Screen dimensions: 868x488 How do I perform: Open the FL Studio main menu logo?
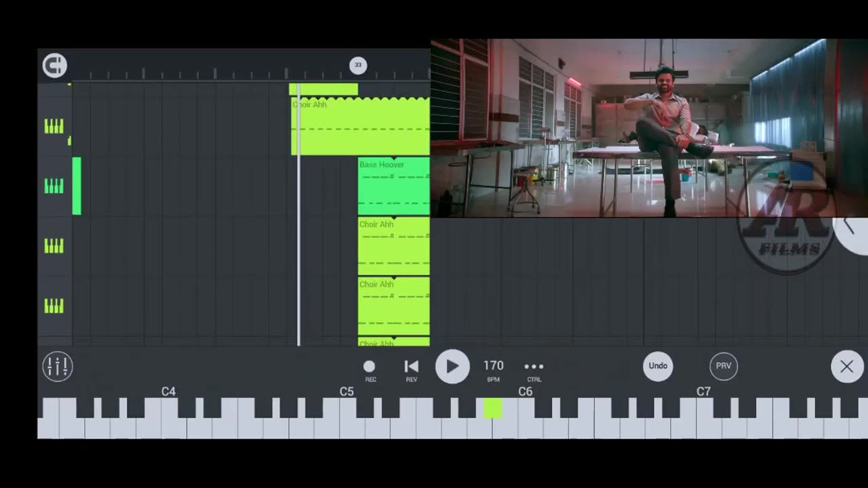(55, 65)
